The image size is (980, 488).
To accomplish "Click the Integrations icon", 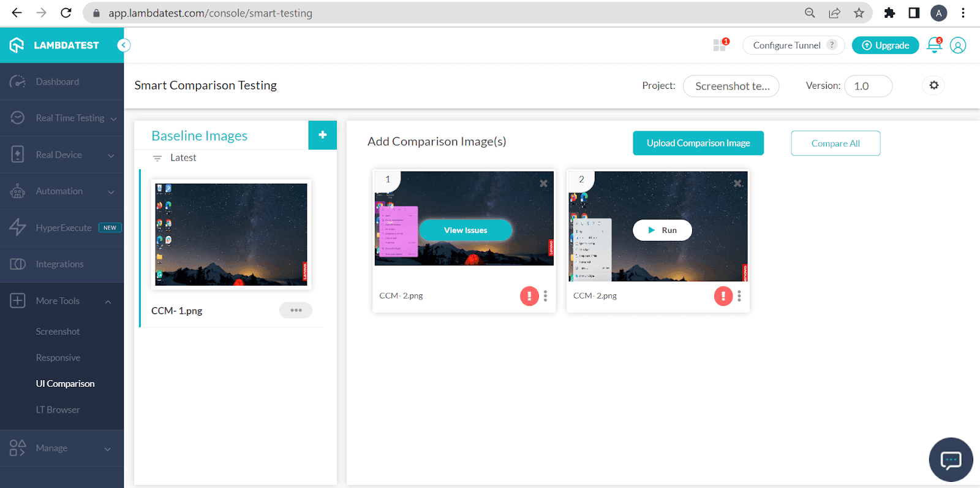I will (18, 264).
